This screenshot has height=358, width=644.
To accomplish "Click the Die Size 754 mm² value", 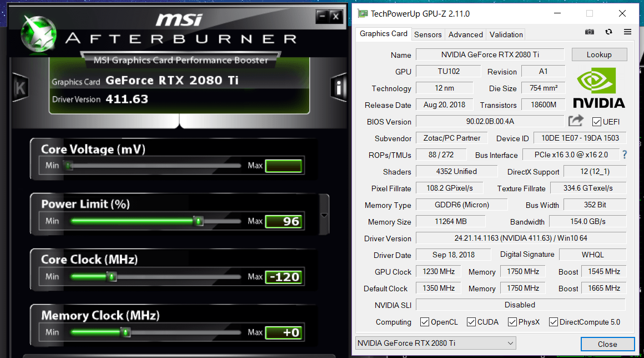I will click(x=544, y=88).
